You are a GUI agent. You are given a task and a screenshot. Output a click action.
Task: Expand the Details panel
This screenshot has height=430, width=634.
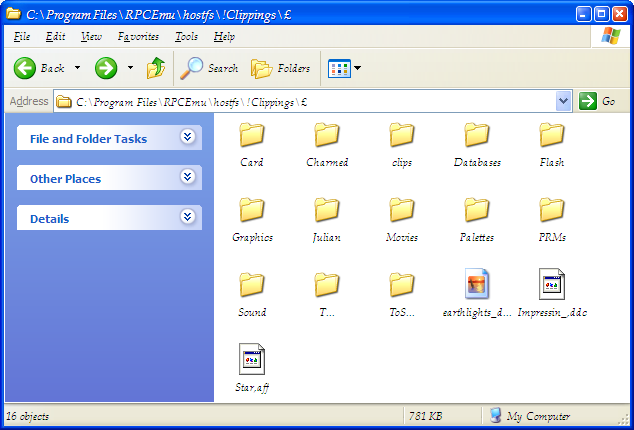[x=187, y=218]
